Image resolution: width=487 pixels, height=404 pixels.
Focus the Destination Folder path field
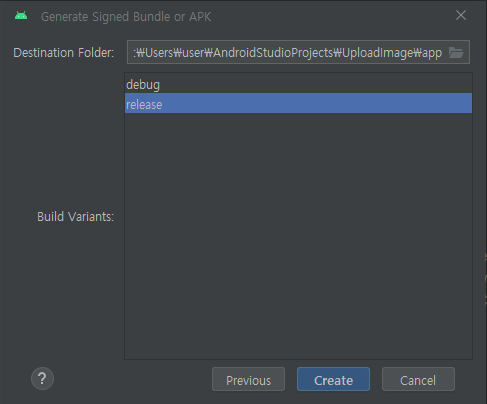coord(288,52)
